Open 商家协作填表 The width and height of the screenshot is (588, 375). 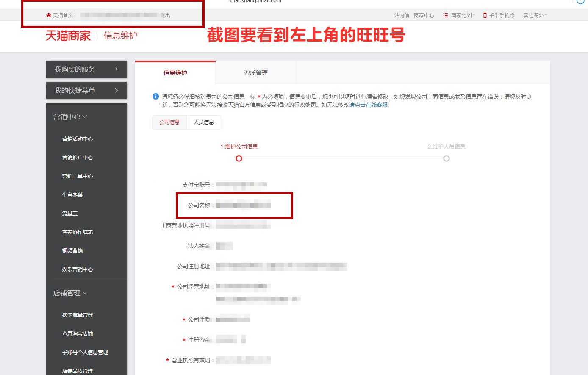click(x=78, y=232)
